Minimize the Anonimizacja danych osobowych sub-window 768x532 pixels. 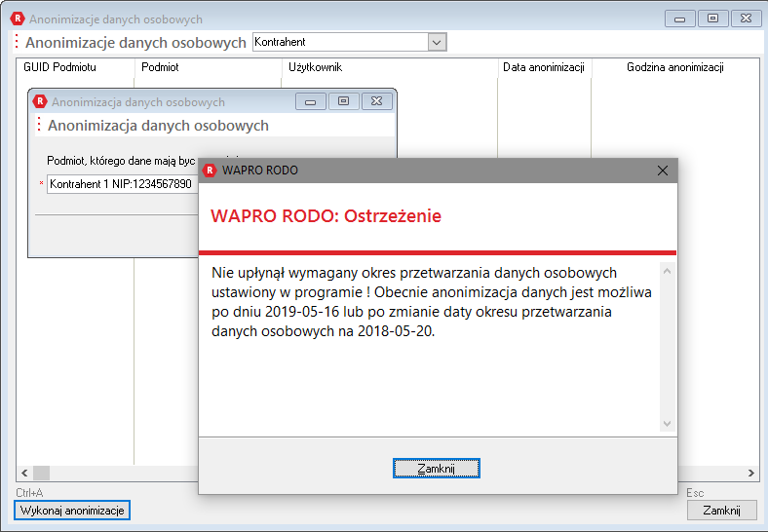pyautogui.click(x=311, y=101)
